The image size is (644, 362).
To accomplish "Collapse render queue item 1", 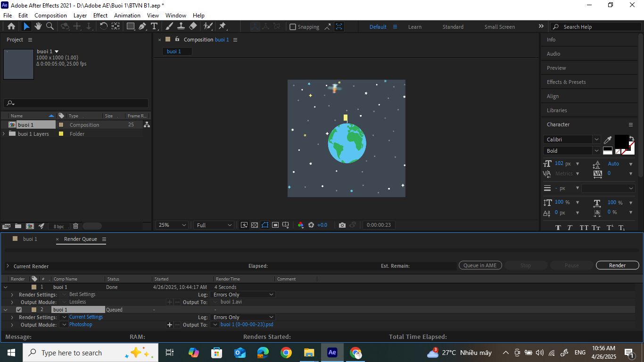I will click(6, 287).
